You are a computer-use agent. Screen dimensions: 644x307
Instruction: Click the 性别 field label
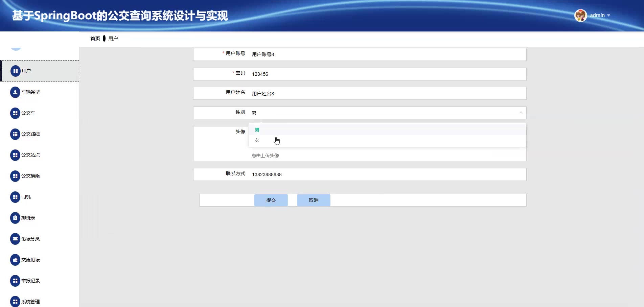point(240,112)
